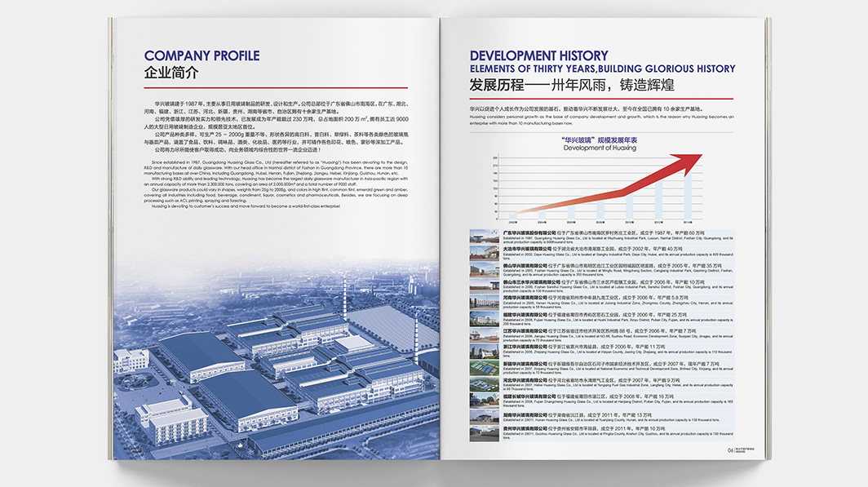This screenshot has width=868, height=487.
Task: Click the red growth arrow in chart
Action: [x=609, y=183]
